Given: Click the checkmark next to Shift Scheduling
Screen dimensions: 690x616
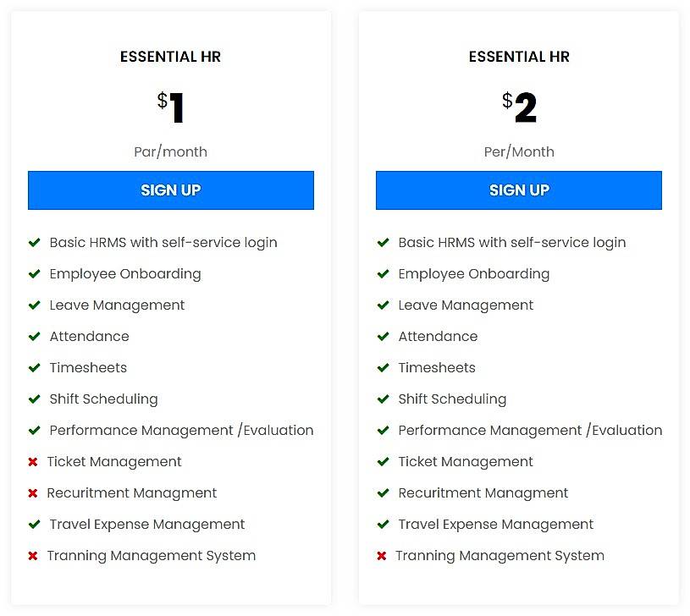Looking at the screenshot, I should point(34,399).
